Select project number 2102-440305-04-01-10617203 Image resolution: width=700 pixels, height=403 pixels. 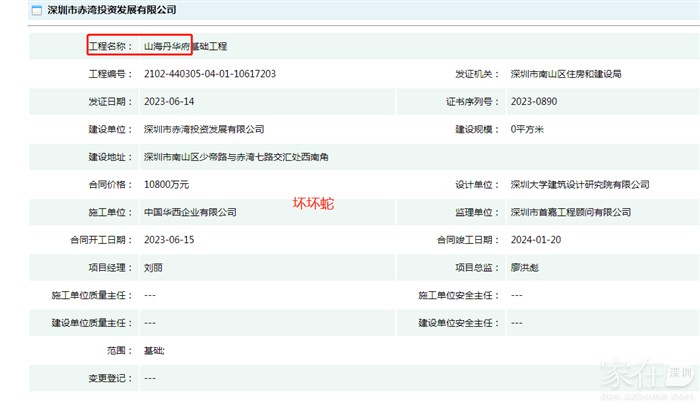click(210, 74)
